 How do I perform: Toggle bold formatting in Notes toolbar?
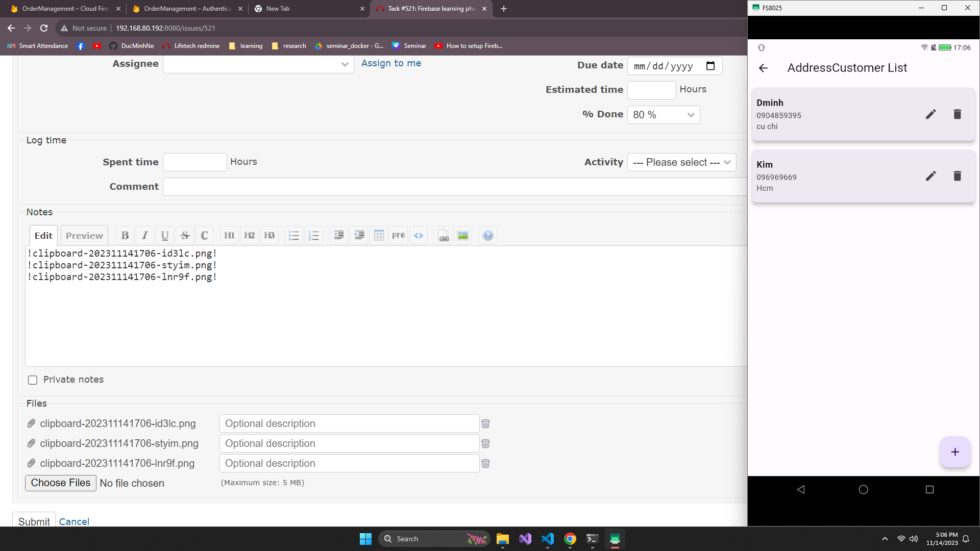(125, 235)
